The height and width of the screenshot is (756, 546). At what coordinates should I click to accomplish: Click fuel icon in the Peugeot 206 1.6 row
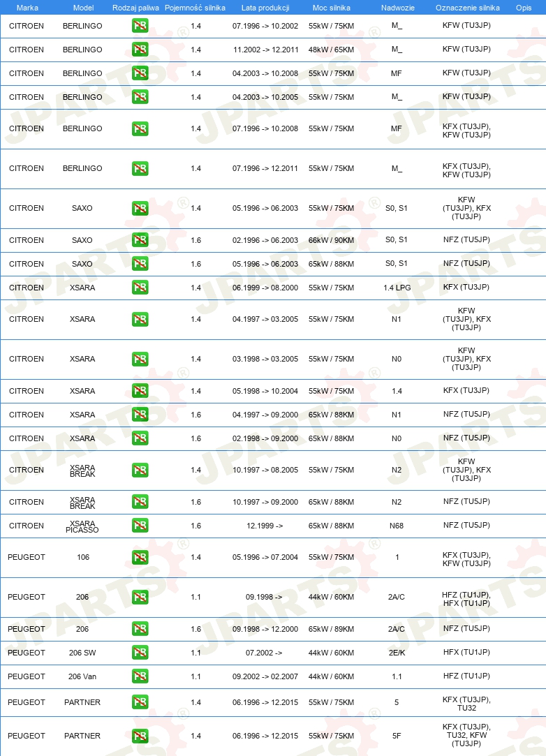pos(140,629)
